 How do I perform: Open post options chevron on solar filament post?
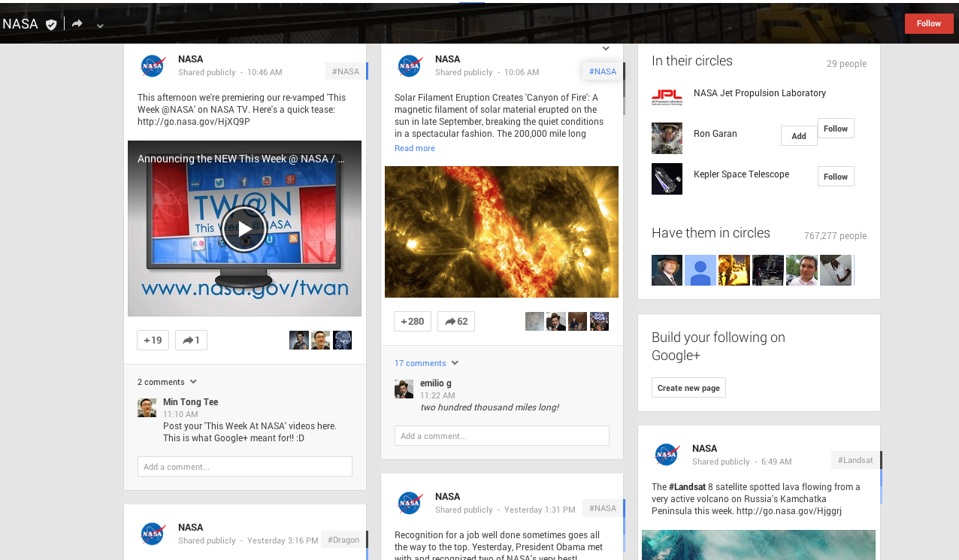[x=606, y=49]
